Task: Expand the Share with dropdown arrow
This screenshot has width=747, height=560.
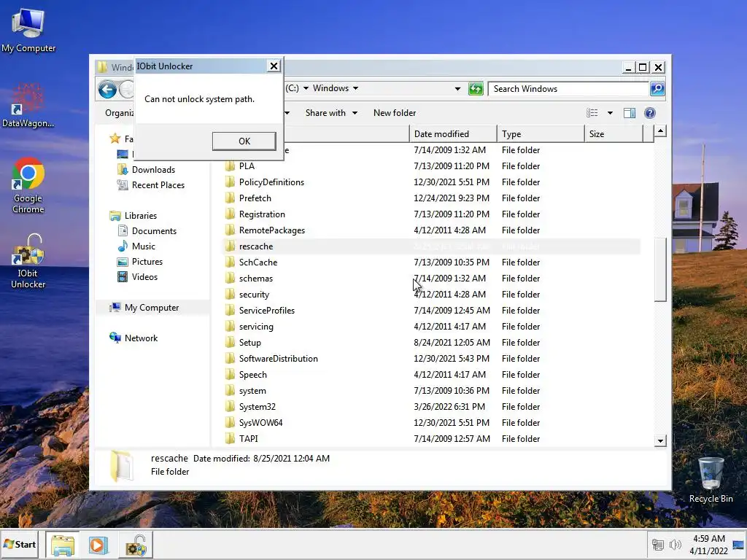Action: (355, 113)
